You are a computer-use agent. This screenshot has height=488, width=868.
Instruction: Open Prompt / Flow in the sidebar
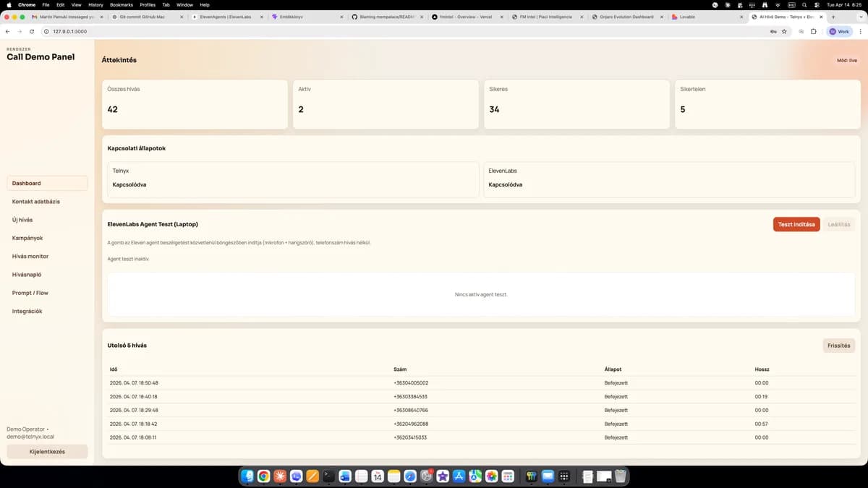47,293
